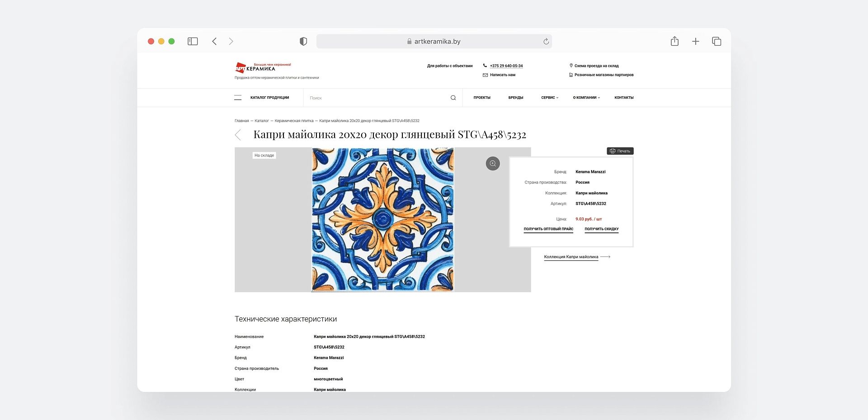Click Капри майолика in info card
Image resolution: width=868 pixels, height=420 pixels.
point(591,193)
